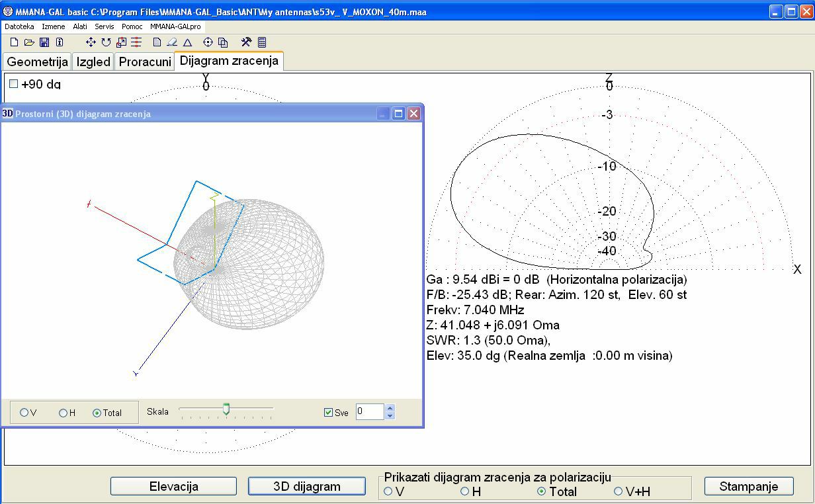815x504 pixels.
Task: Click the triangle icon in toolbar
Action: click(x=187, y=42)
